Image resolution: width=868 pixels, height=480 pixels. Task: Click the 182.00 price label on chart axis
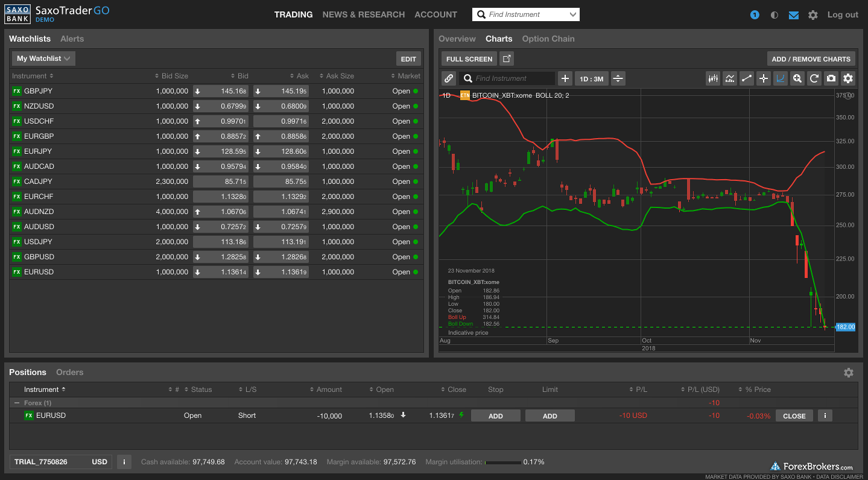point(845,327)
